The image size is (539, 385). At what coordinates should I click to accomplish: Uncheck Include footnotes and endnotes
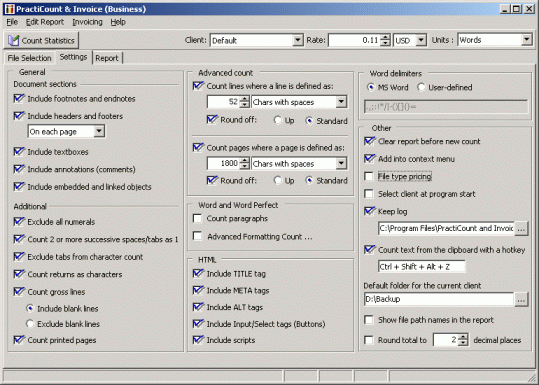point(19,98)
